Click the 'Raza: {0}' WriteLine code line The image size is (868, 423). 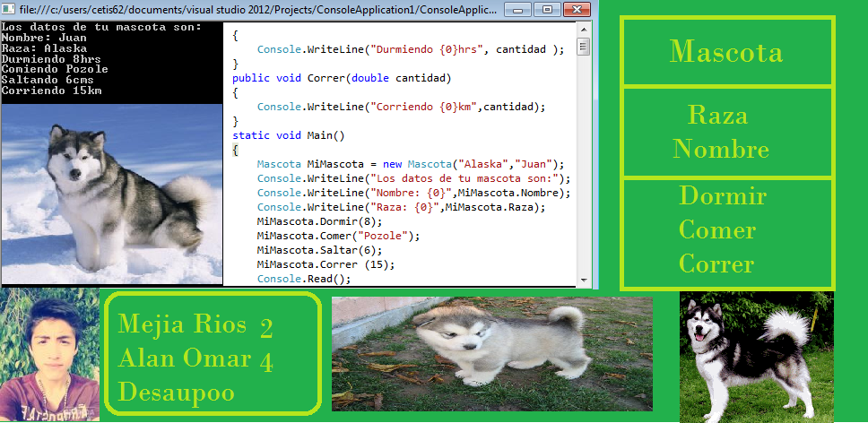[402, 207]
